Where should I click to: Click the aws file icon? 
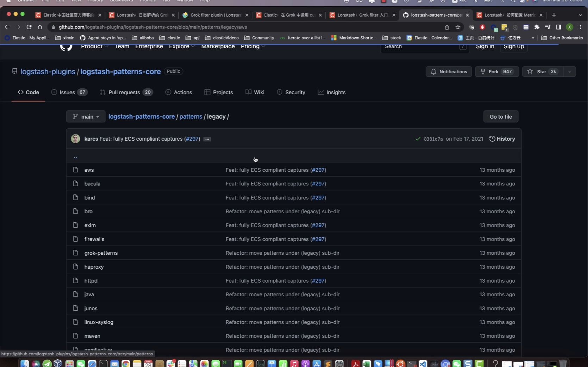(x=75, y=170)
